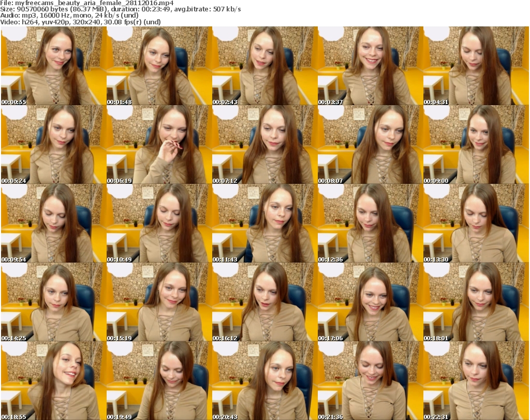This screenshot has height=420, width=530.
Task: Select the thumbnail frame at 00:12:36
Action: pos(370,223)
